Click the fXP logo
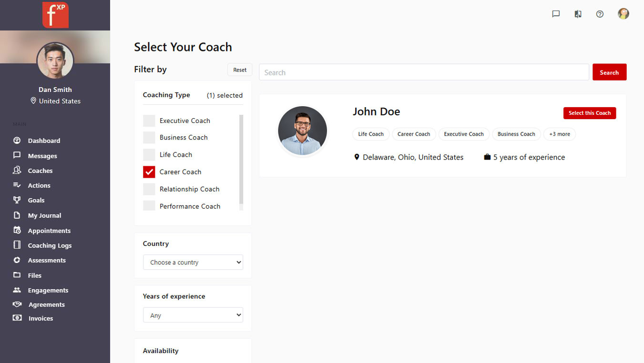 pos(55,15)
